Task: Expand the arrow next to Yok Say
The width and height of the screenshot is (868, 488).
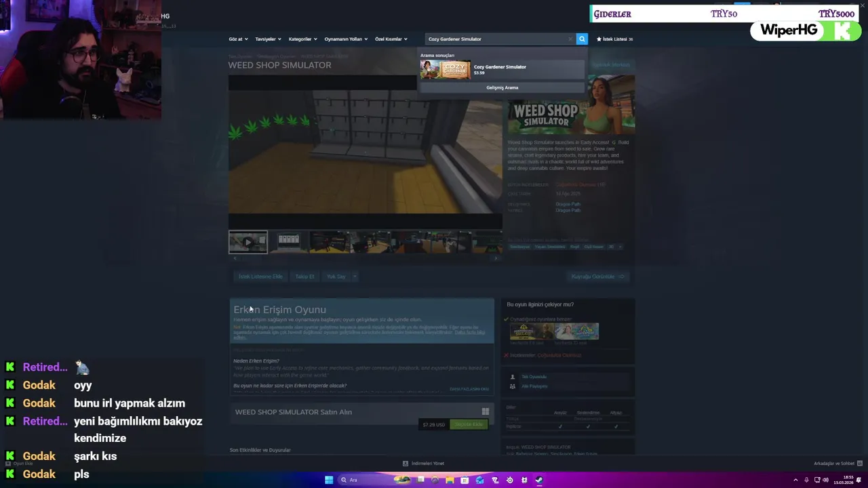Action: pos(355,277)
